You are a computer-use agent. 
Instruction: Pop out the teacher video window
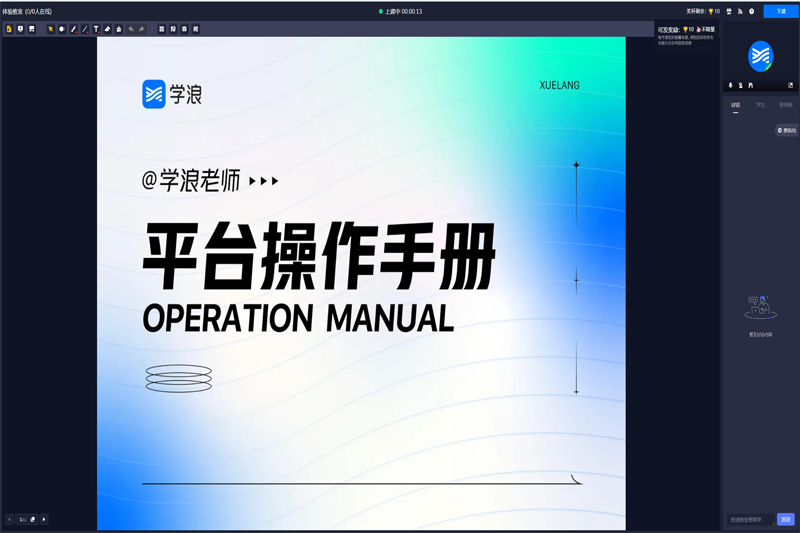[790, 85]
